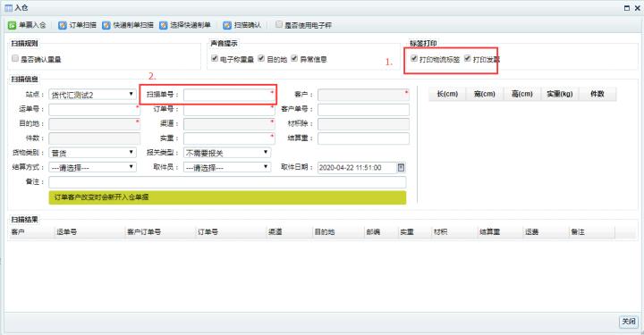Click 订单号 column in results table

pos(231,232)
